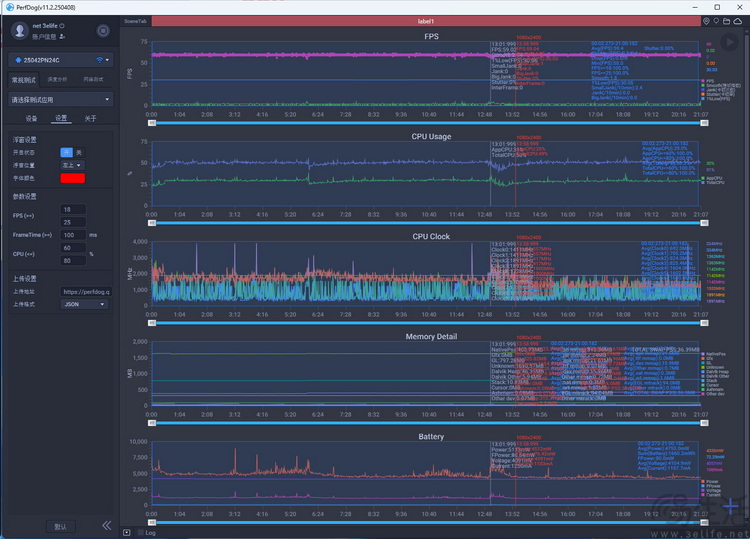The width and height of the screenshot is (750, 539).
Task: Click the red font color swatch
Action: [x=73, y=178]
